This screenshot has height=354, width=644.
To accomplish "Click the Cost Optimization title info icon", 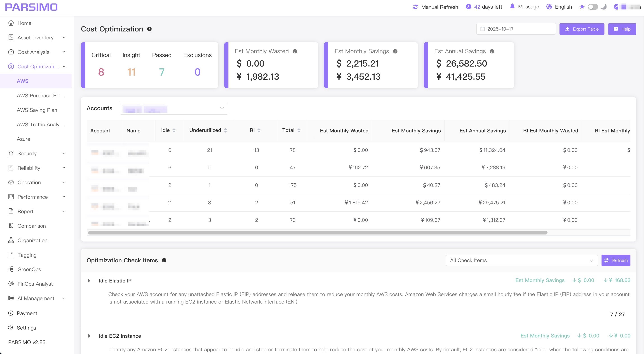I will [149, 29].
